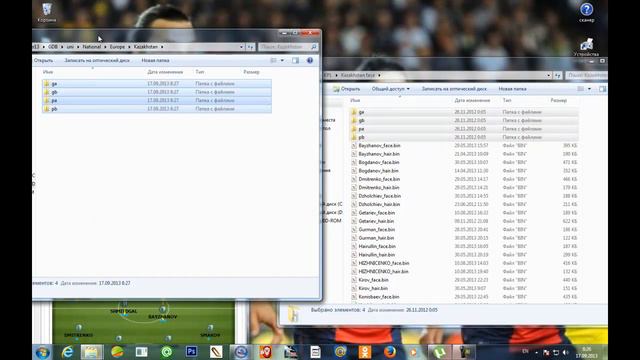Image resolution: width=640 pixels, height=360 pixels.
Task: Go to Europe breadcrumb segment
Action: tap(118, 47)
